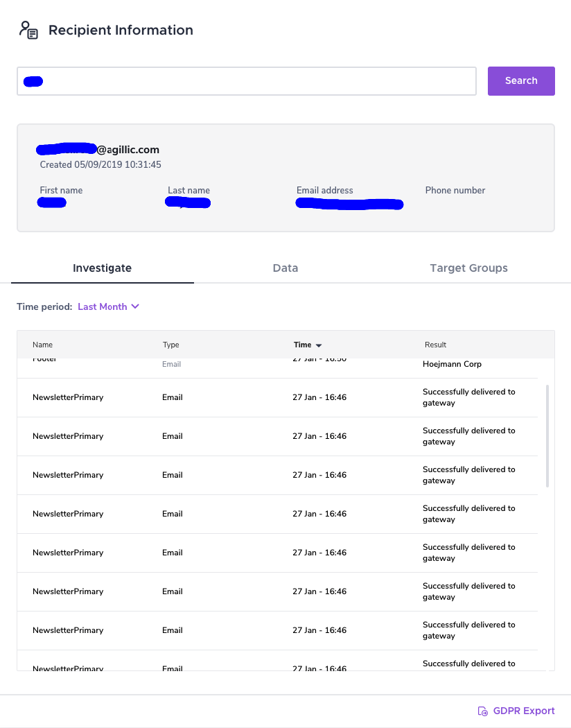Viewport: 571px width, 728px height.
Task: Click the Recipient Information person icon
Action: click(28, 30)
